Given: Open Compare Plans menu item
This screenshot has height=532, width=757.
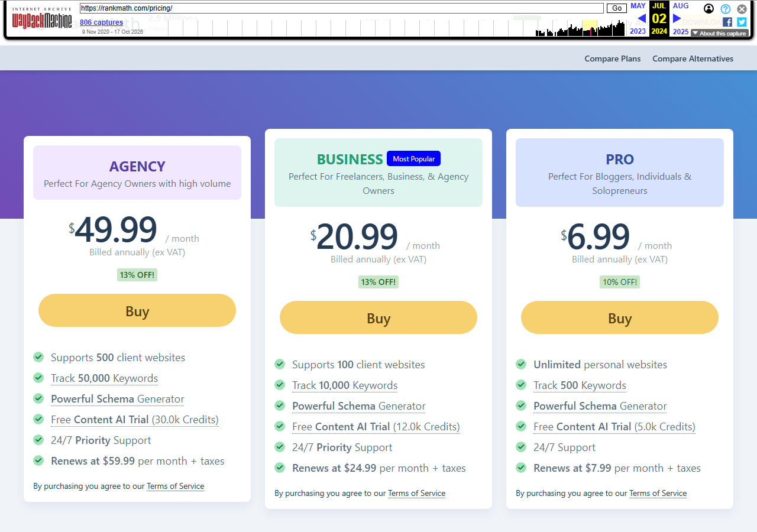Looking at the screenshot, I should point(613,59).
